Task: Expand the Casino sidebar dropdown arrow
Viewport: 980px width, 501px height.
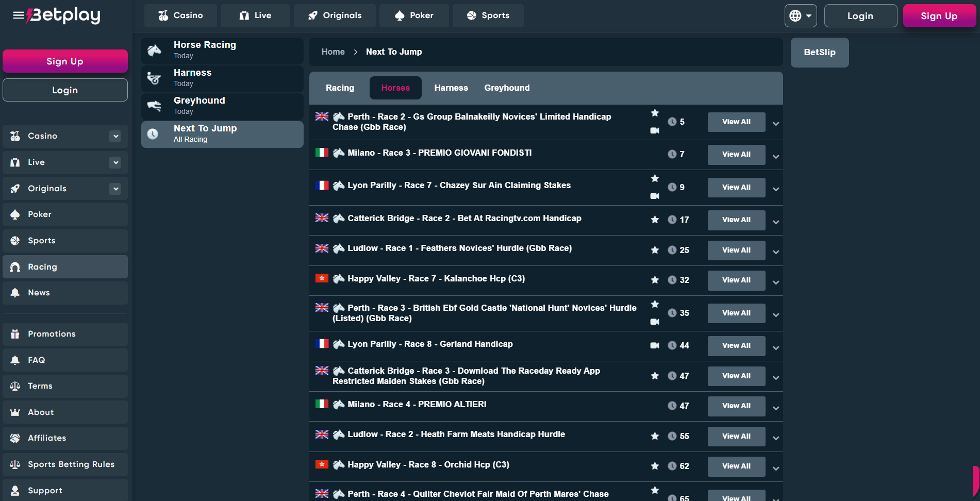Action: 115,136
